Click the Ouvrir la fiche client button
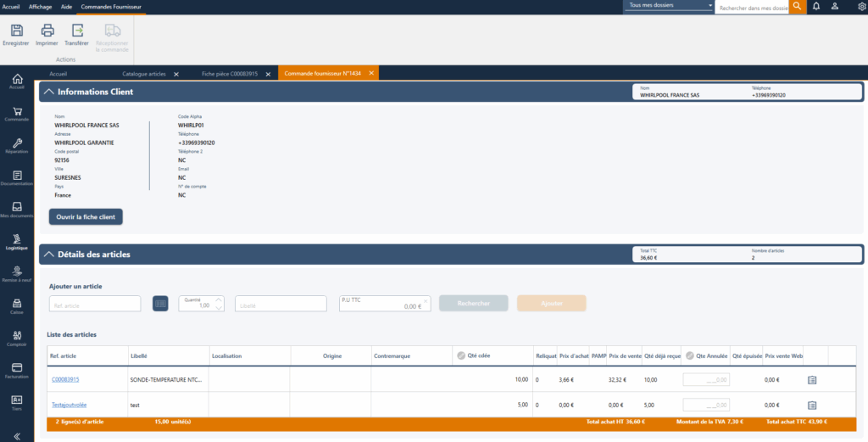 click(86, 217)
